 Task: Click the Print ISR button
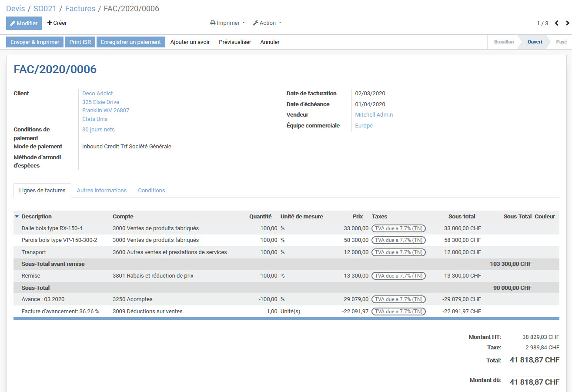coord(80,42)
